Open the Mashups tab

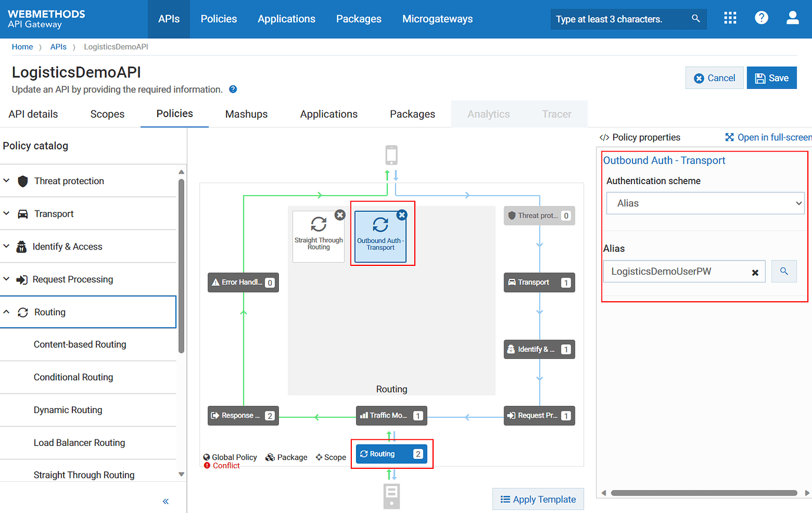click(x=247, y=114)
